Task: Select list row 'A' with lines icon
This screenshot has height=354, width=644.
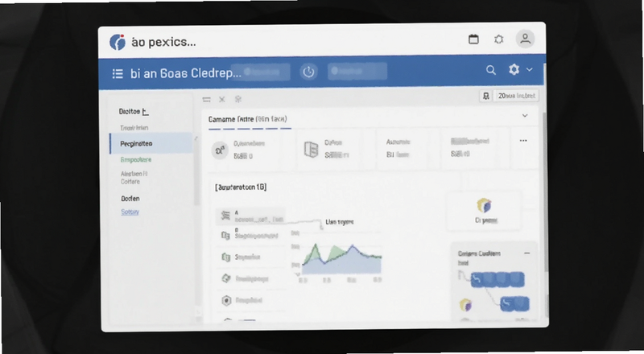Action: tap(250, 216)
